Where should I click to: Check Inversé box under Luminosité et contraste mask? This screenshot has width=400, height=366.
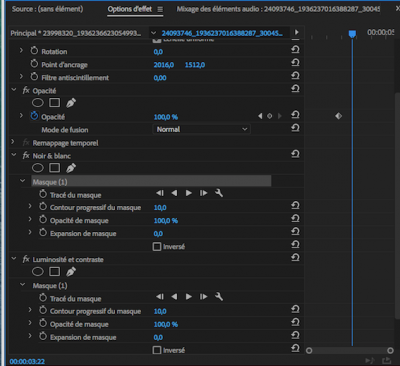coord(157,350)
